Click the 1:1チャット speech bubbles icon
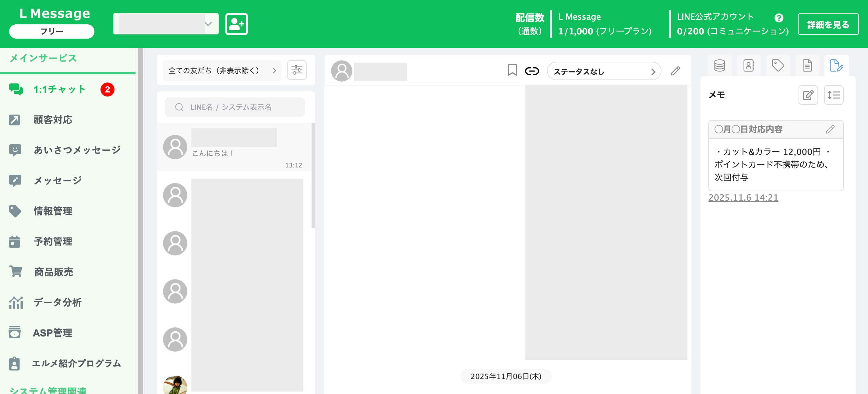 [16, 90]
